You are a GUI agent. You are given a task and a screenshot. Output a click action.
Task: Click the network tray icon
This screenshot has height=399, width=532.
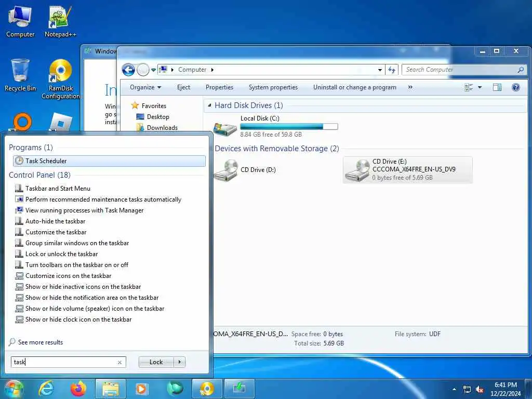pyautogui.click(x=467, y=390)
